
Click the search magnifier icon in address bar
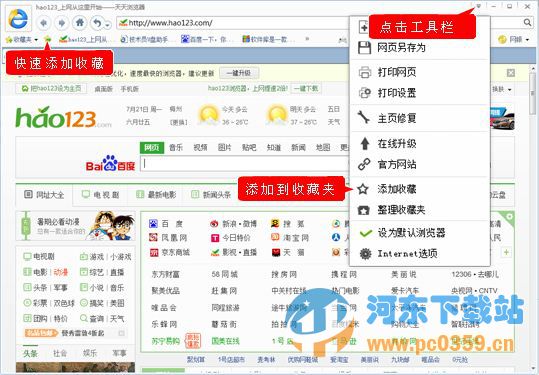(527, 23)
